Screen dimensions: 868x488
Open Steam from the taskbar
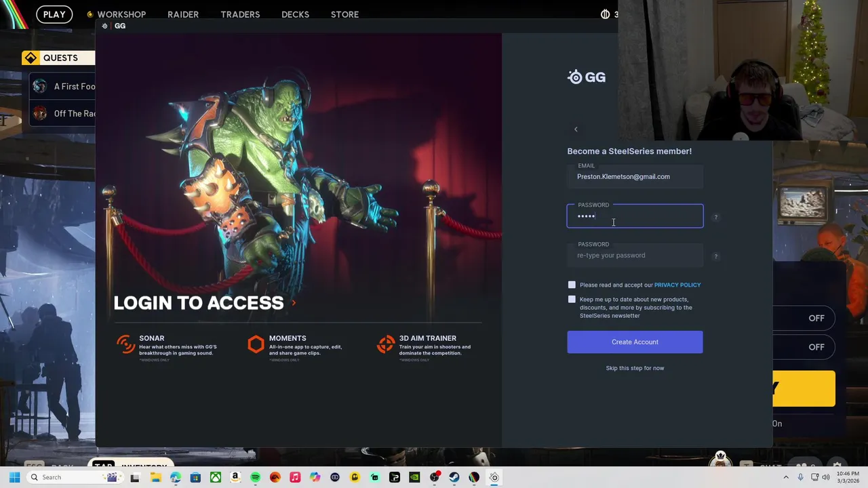(x=454, y=477)
